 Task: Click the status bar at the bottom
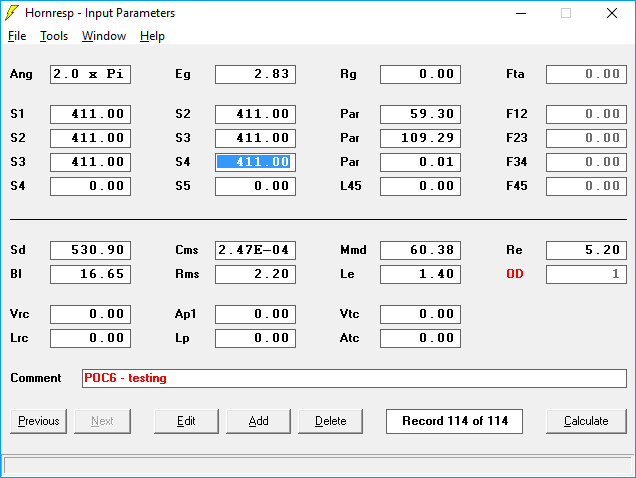tap(318, 465)
